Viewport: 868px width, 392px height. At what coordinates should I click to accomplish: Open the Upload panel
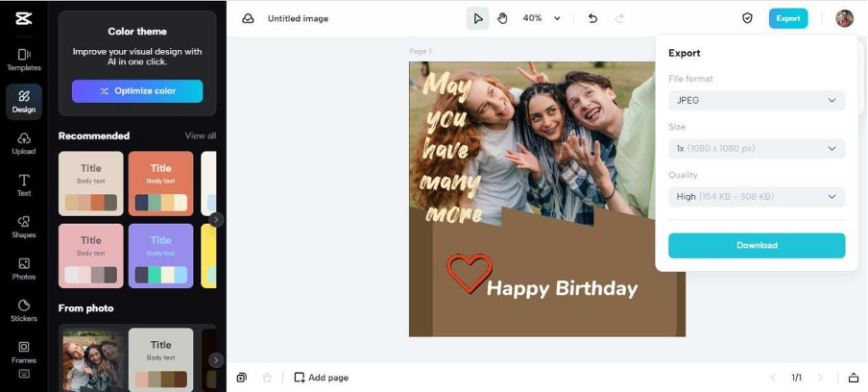tap(24, 143)
